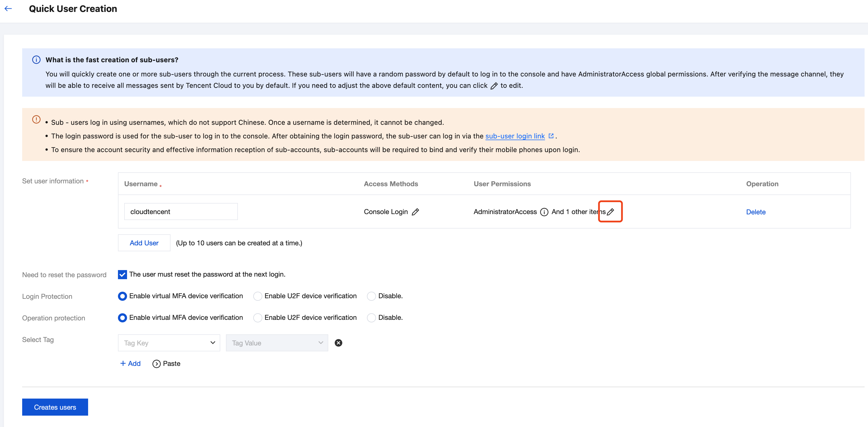Delete the cloudtencent user row
The width and height of the screenshot is (868, 427).
[x=755, y=212]
